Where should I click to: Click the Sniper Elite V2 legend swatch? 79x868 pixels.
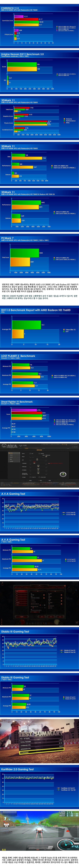pyautogui.click(x=64, y=330)
